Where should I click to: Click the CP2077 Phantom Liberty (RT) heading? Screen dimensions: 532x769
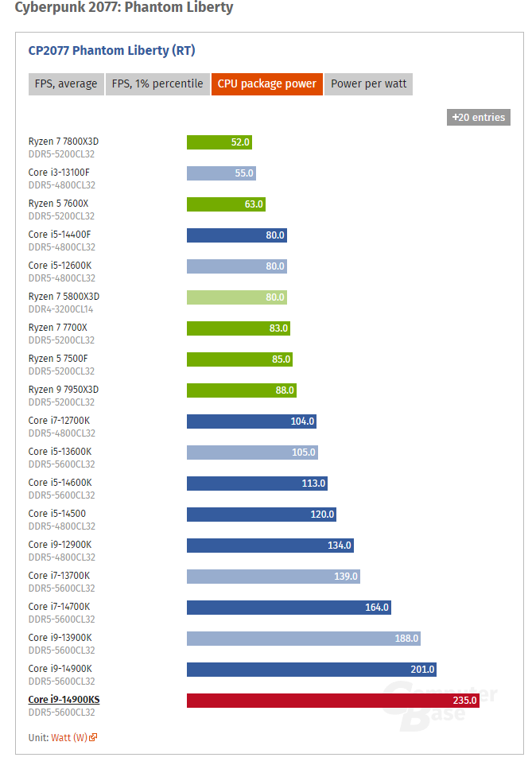coord(112,51)
